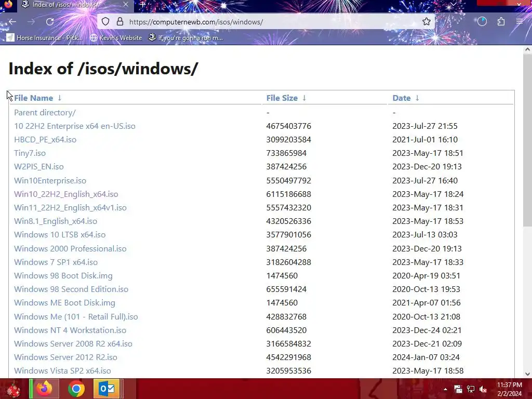Bookmark this page with the star icon
Image resolution: width=532 pixels, height=399 pixels.
(x=427, y=22)
